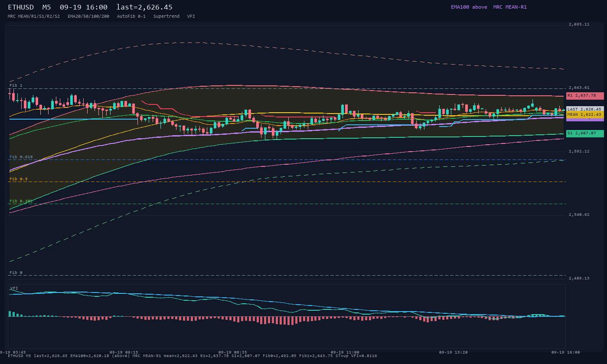Click the purple "MRC MEAN-R1" status label
This screenshot has height=364, width=607.
[510, 7]
